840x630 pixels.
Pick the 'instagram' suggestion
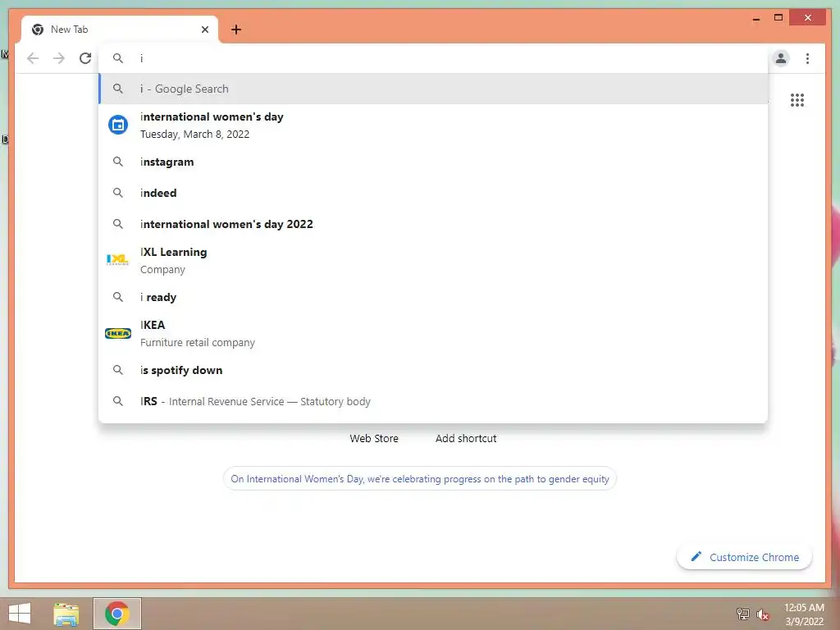click(x=433, y=162)
